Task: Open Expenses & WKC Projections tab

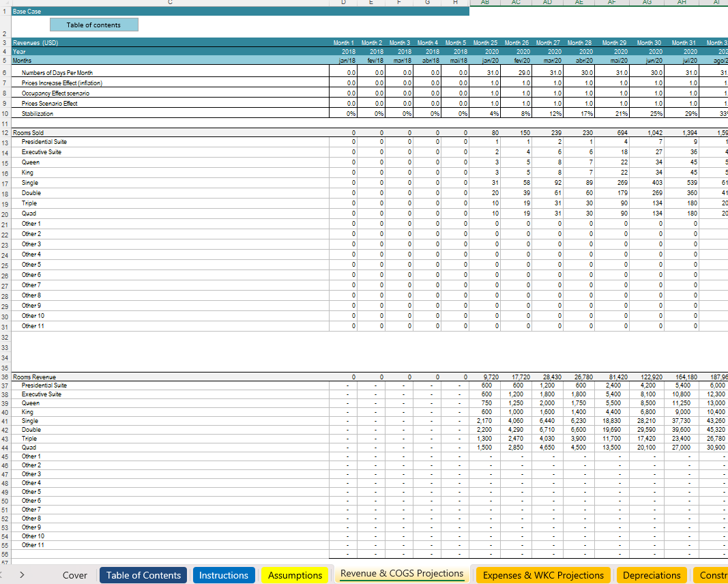Action: 543,575
